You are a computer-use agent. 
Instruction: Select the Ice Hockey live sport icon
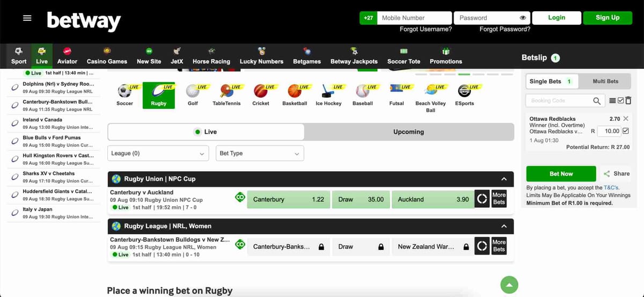(328, 95)
